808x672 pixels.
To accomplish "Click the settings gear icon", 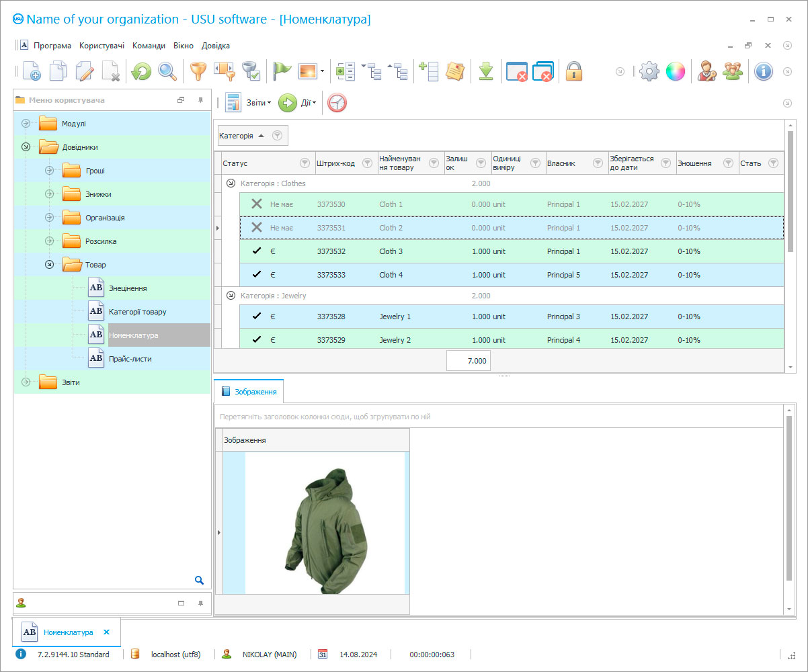I will click(x=649, y=71).
